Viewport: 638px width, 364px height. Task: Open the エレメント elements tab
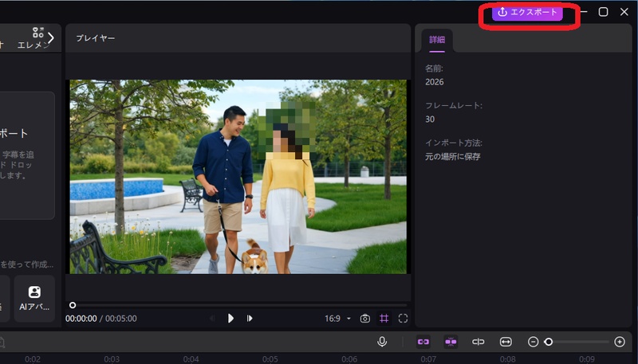click(x=34, y=38)
